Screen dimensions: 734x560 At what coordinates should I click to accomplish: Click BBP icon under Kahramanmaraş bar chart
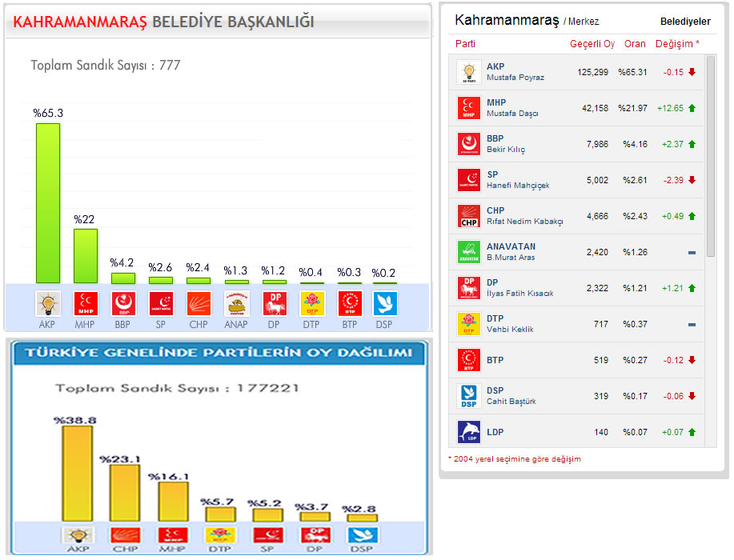(x=123, y=304)
